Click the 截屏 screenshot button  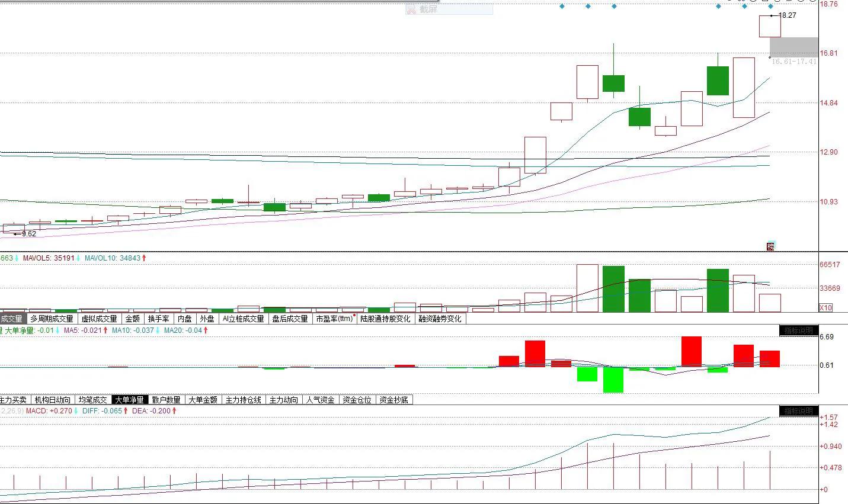point(449,9)
